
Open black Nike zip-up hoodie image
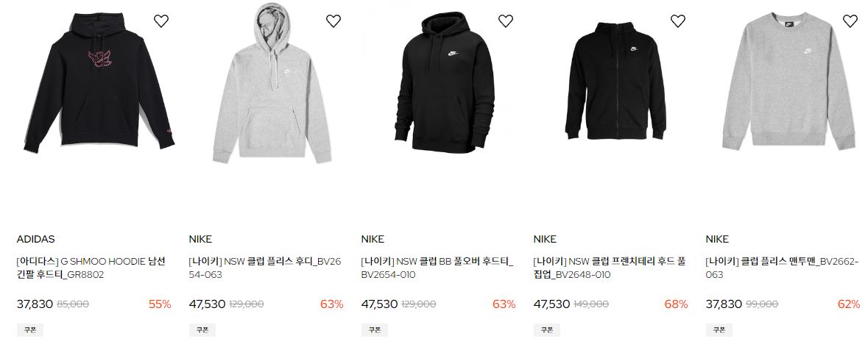click(x=615, y=81)
